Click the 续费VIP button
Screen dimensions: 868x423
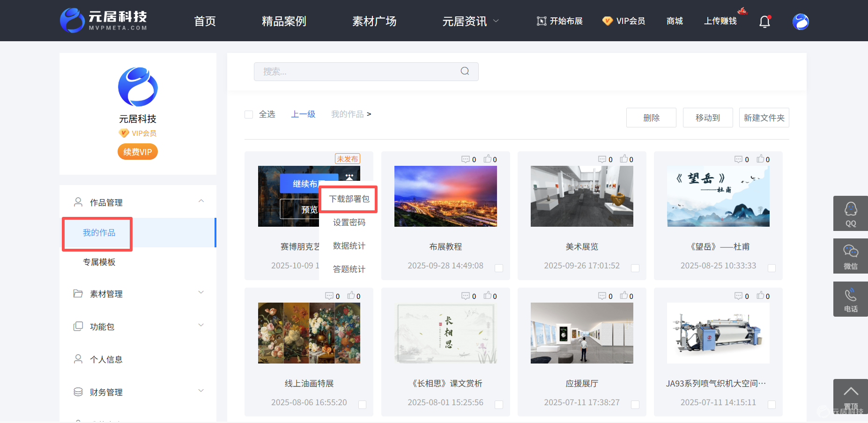pyautogui.click(x=138, y=152)
